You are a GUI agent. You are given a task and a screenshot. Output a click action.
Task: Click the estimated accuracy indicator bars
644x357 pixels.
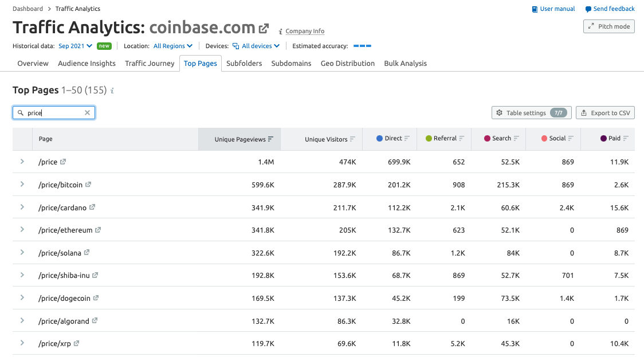point(362,46)
